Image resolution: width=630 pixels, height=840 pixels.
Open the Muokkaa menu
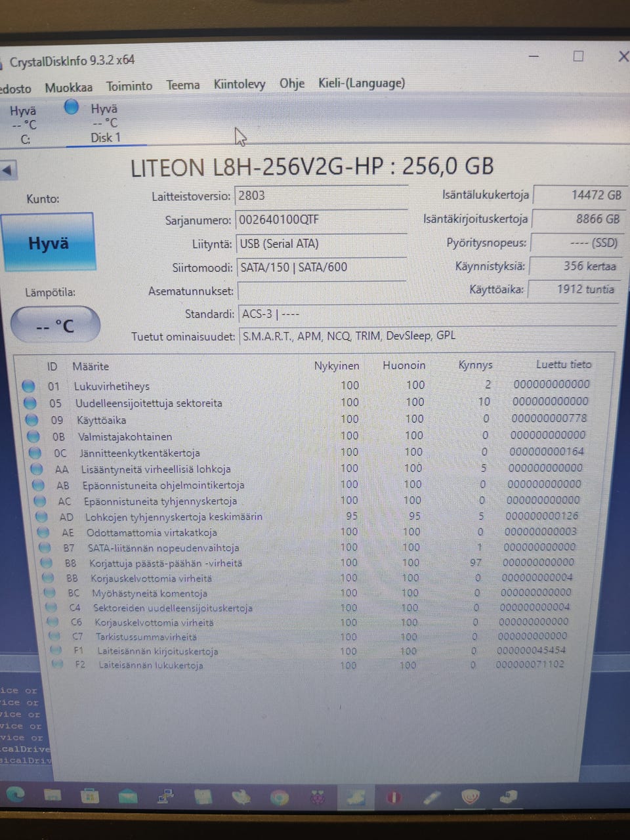(x=68, y=87)
